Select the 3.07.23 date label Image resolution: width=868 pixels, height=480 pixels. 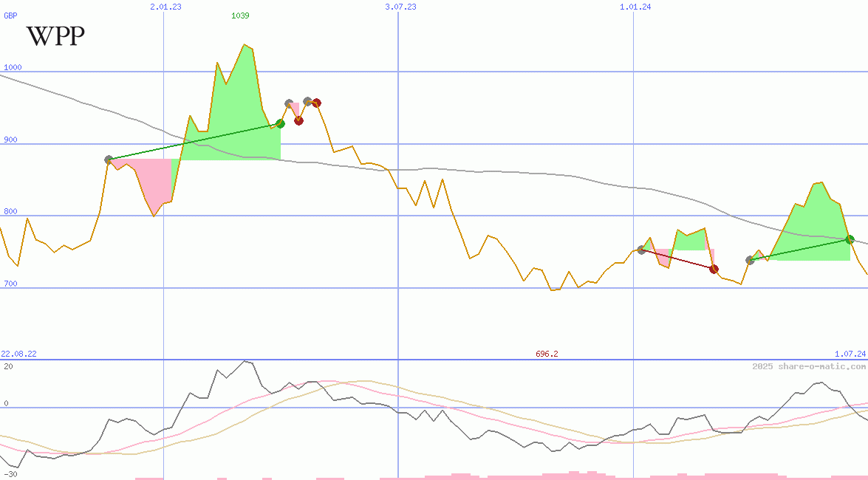(x=401, y=7)
